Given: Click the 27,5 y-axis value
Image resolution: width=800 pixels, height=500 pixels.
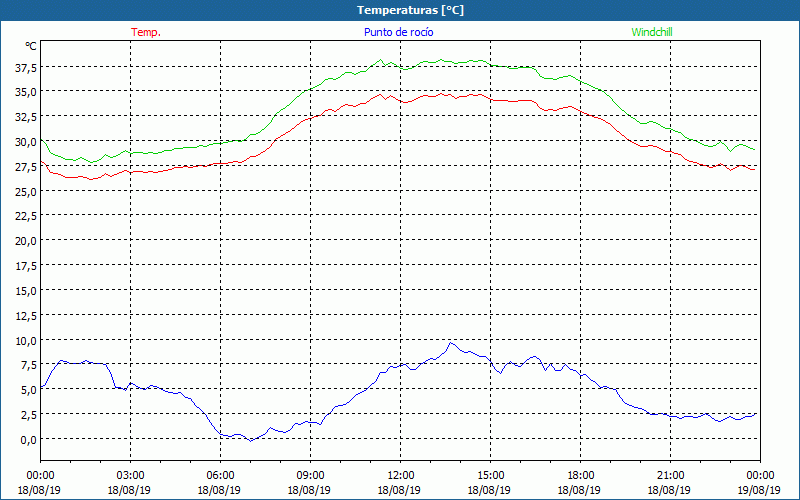Looking at the screenshot, I should [x=26, y=167].
